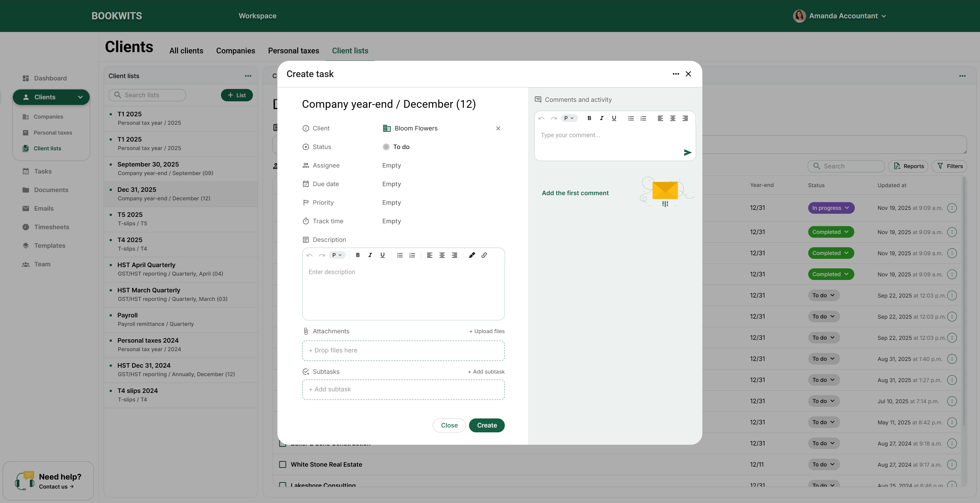Switch to the Personal taxes tab
Viewport: 980px width, 503px height.
pos(293,51)
